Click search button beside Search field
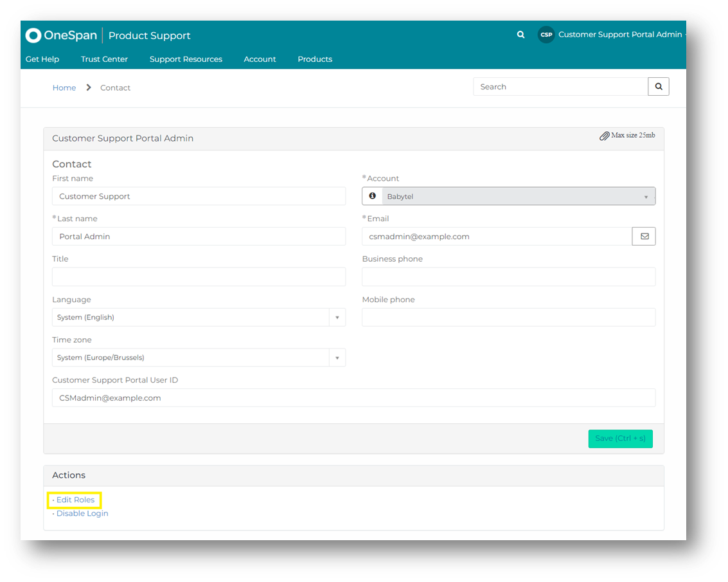The width and height of the screenshot is (728, 582). (x=659, y=86)
